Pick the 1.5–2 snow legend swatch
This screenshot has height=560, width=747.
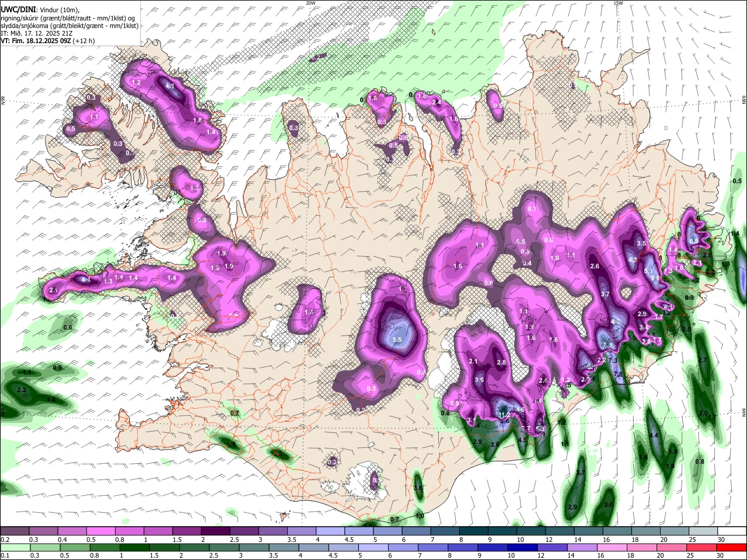(x=186, y=531)
